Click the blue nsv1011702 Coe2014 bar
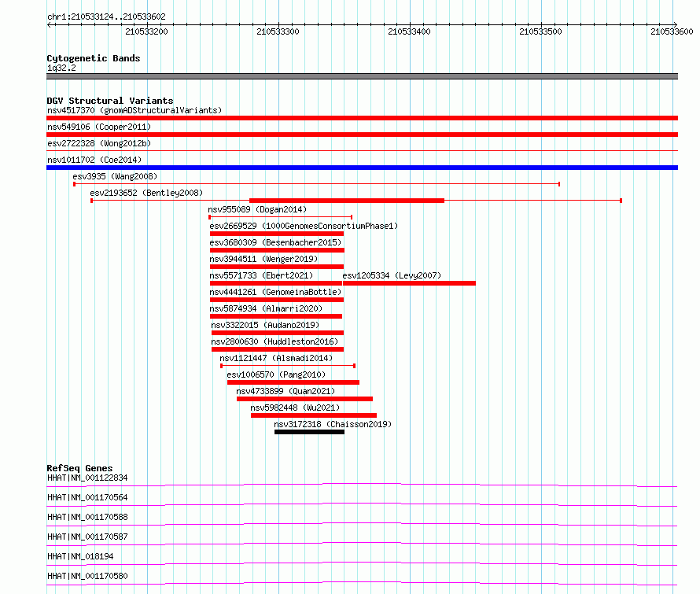 coord(362,168)
